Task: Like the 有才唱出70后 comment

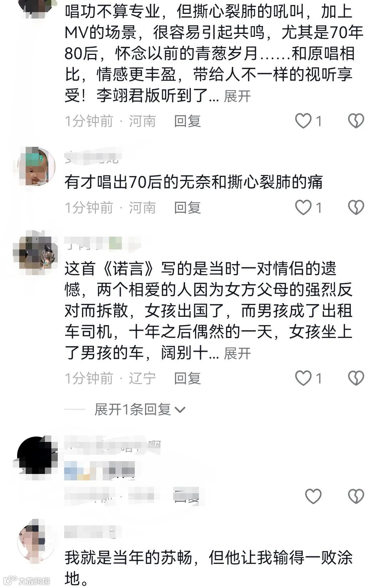Action: tap(303, 207)
